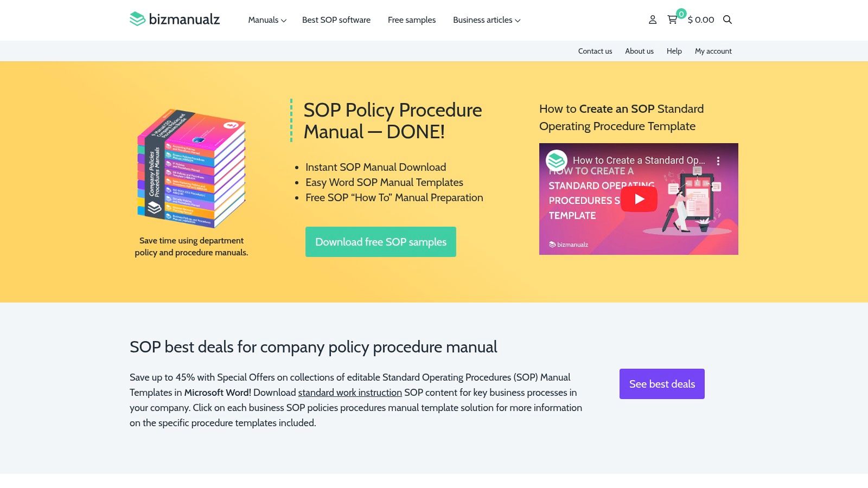Open the user account icon
Image resolution: width=868 pixels, height=488 pixels.
coord(653,20)
